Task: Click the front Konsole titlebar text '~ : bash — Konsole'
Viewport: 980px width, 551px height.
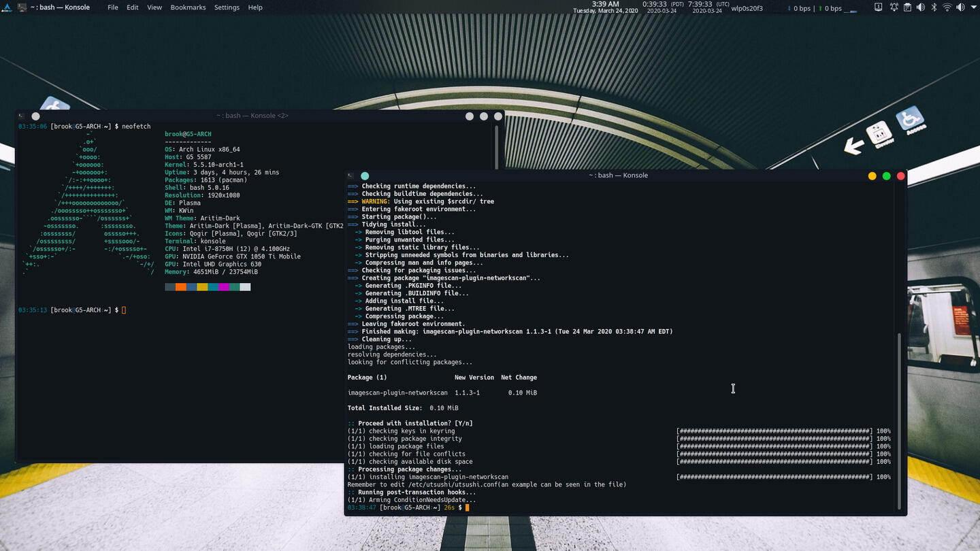Action: point(618,176)
